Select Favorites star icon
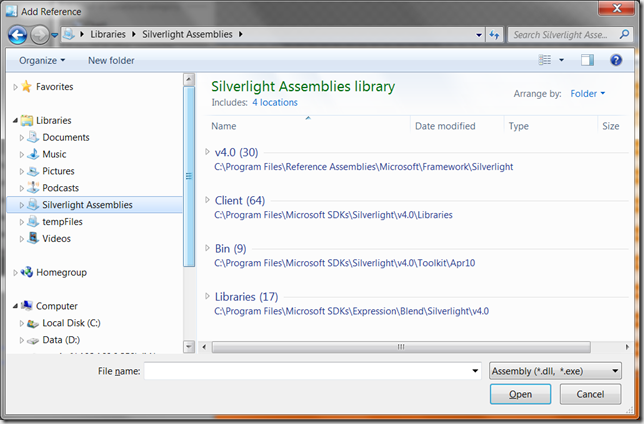This screenshot has height=424, width=644. point(26,86)
